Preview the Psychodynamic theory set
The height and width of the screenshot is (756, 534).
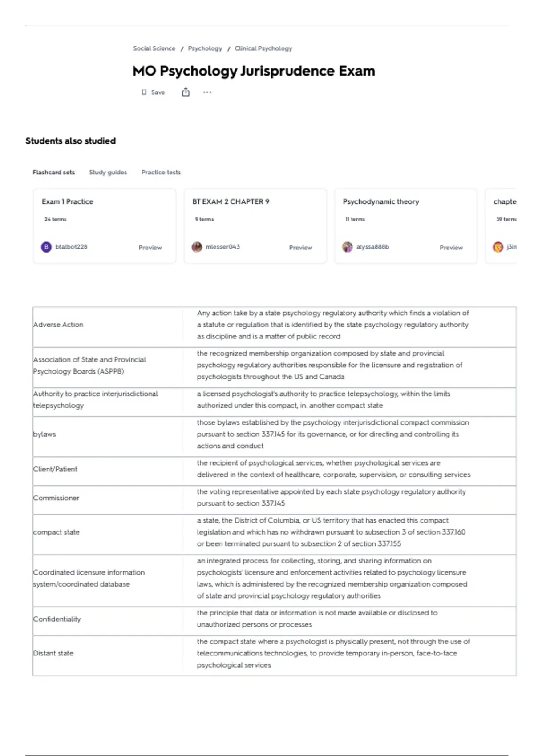(451, 247)
